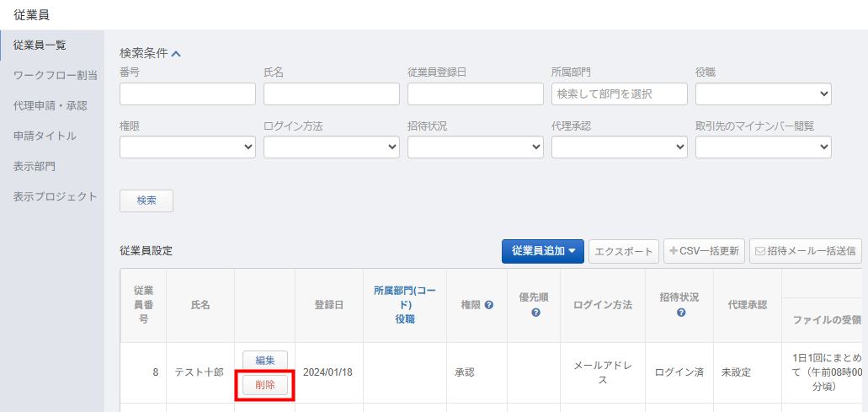Viewport: 868px width, 412px height.
Task: Click the help icon next to 権限 header
Action: pyautogui.click(x=488, y=305)
